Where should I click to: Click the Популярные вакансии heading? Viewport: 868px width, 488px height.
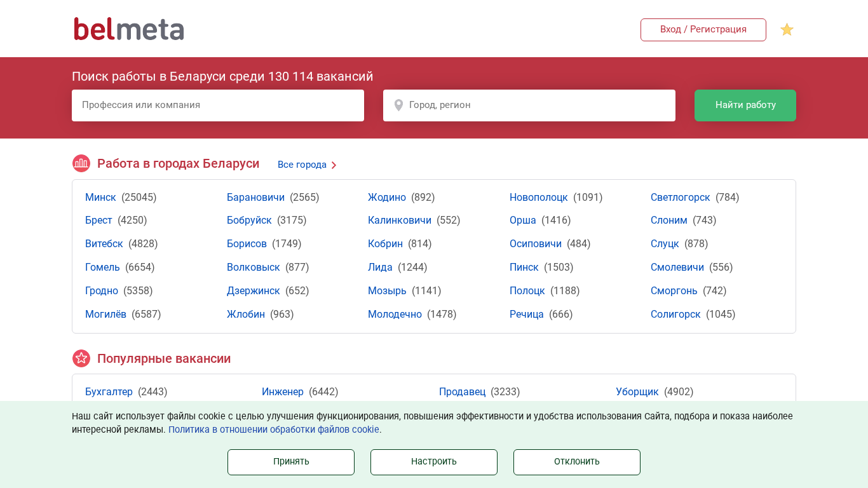[x=164, y=359]
